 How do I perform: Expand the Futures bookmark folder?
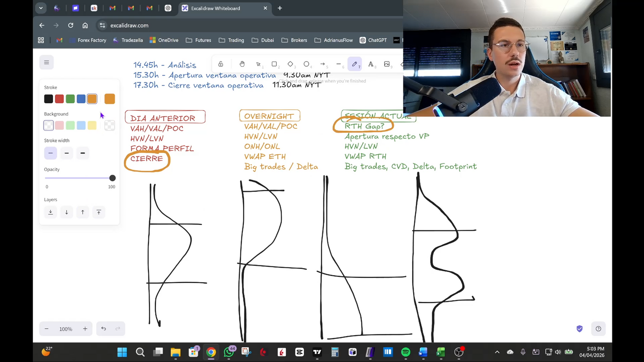click(199, 40)
